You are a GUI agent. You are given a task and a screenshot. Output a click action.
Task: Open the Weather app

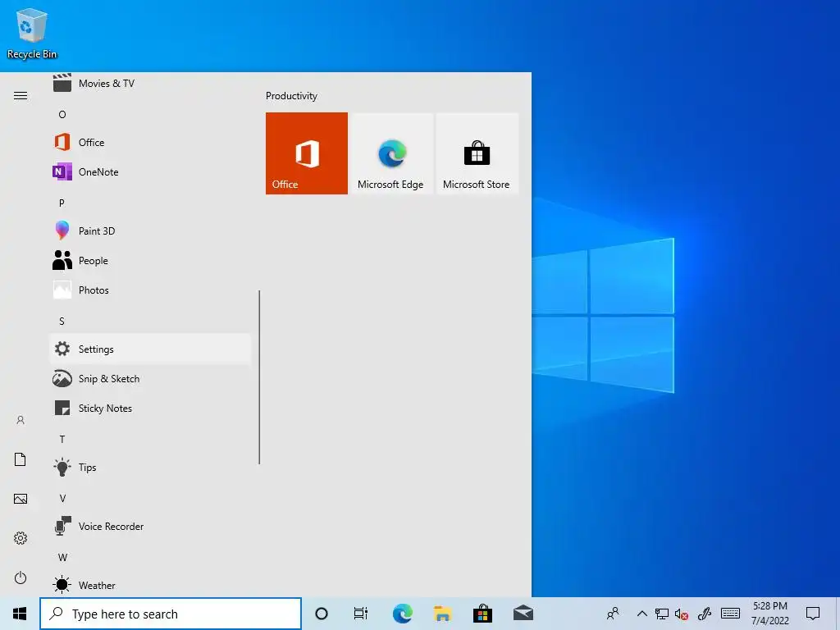150,585
